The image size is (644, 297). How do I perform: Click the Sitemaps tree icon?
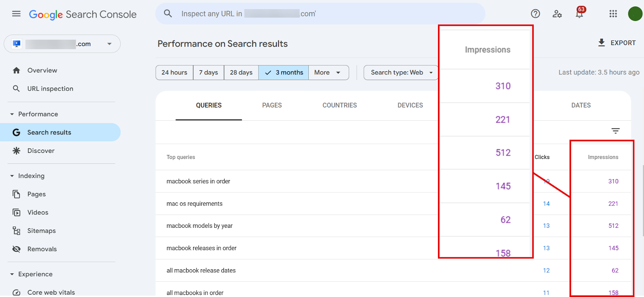17,231
